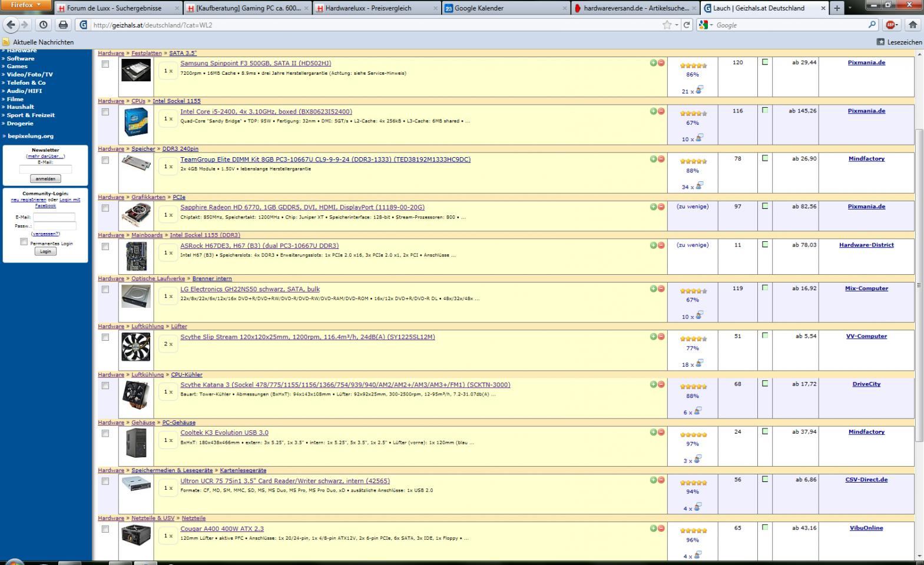
Task: Click red minus icon for Intel Core i5-2400
Action: [661, 111]
